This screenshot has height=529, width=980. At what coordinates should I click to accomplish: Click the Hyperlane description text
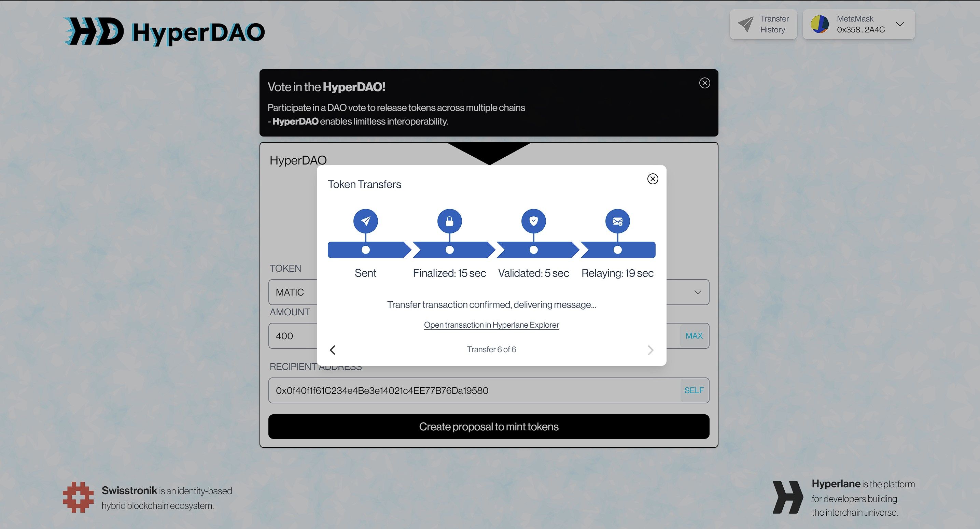pyautogui.click(x=863, y=498)
